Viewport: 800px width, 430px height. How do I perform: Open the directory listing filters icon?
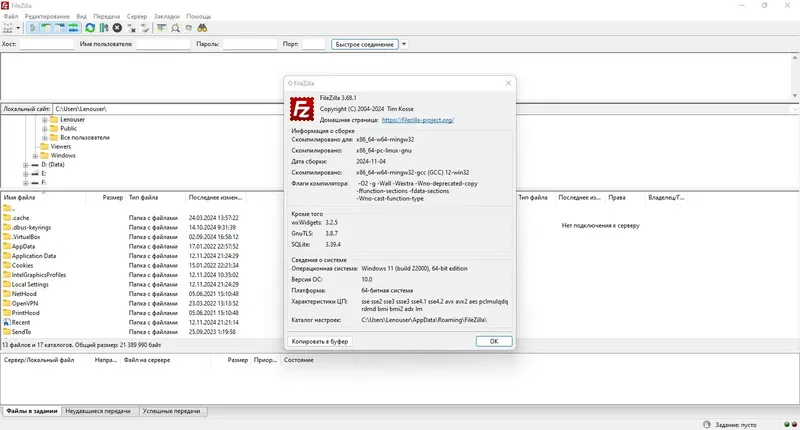pyautogui.click(x=162, y=28)
